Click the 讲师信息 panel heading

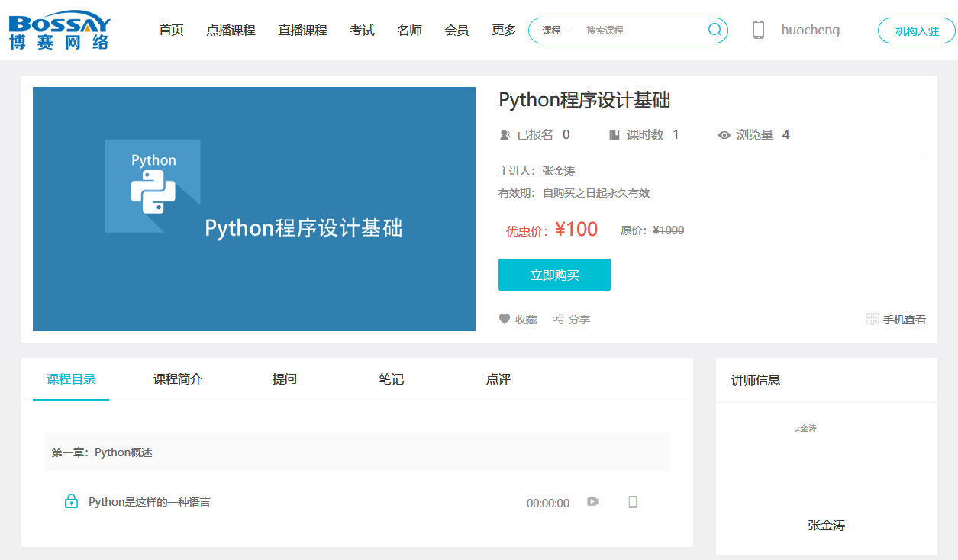click(756, 380)
